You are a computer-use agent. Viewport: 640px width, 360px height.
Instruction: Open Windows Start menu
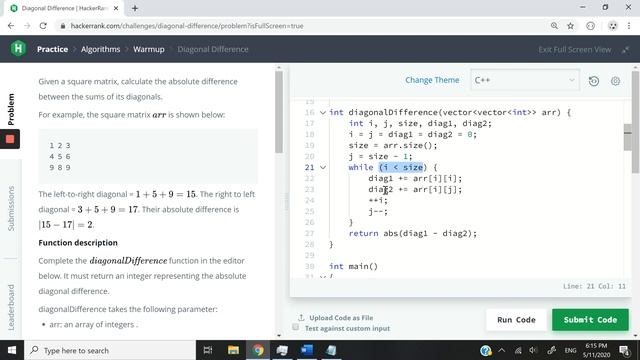(x=12, y=350)
